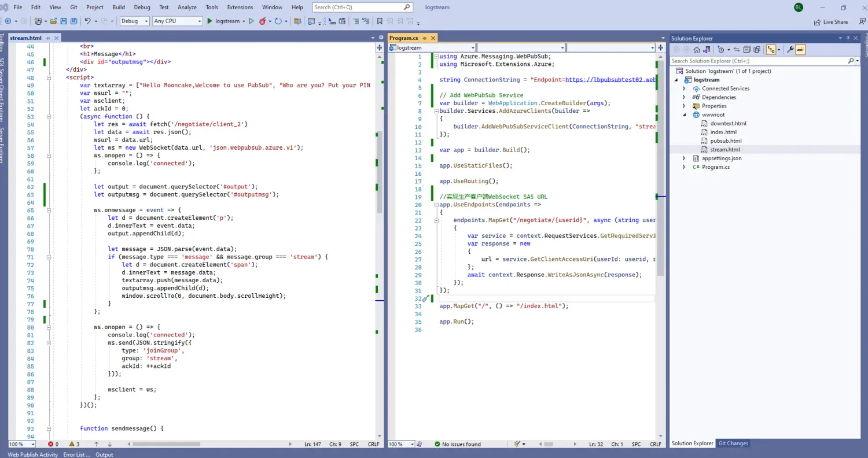The width and height of the screenshot is (868, 458).
Task: Expand the Connected Services tree node
Action: 684,88
